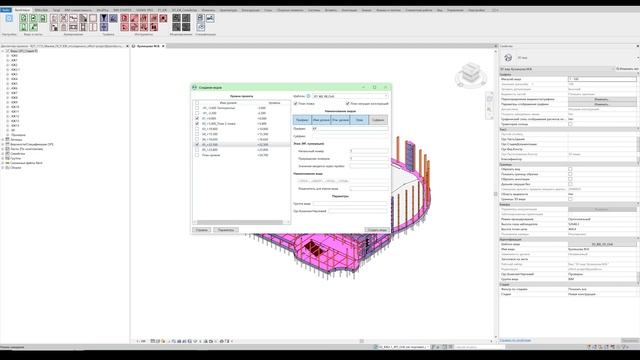The image size is (640, 360).
Task: Click the Начальный номер input field
Action: tap(369, 151)
